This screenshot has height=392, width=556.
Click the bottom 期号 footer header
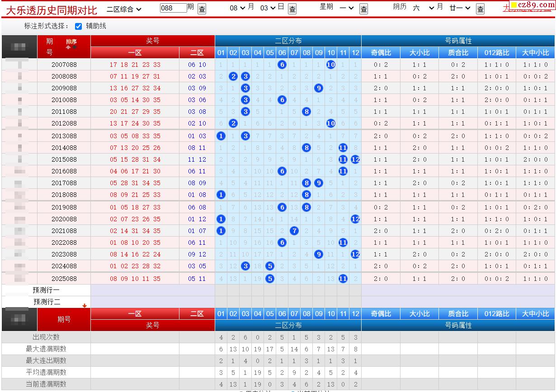click(x=64, y=319)
